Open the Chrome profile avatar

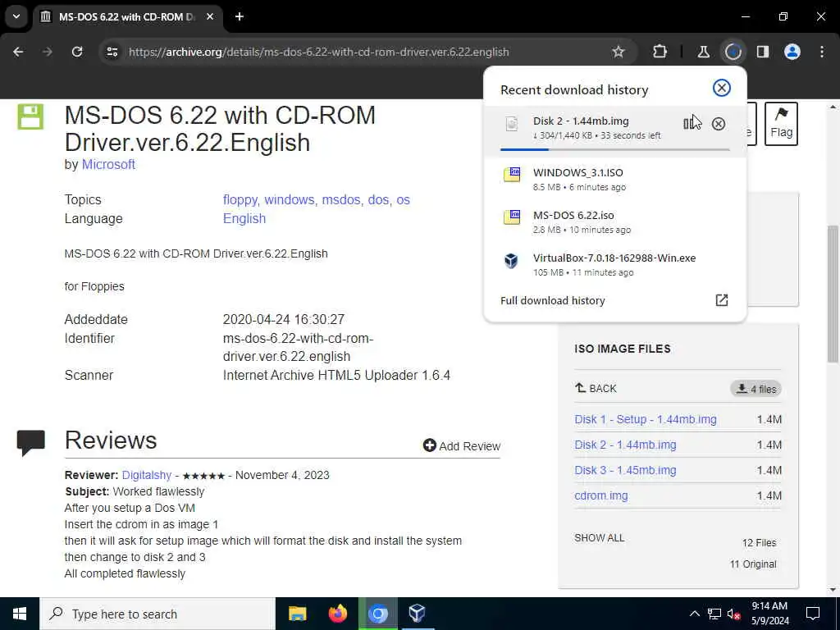point(792,52)
